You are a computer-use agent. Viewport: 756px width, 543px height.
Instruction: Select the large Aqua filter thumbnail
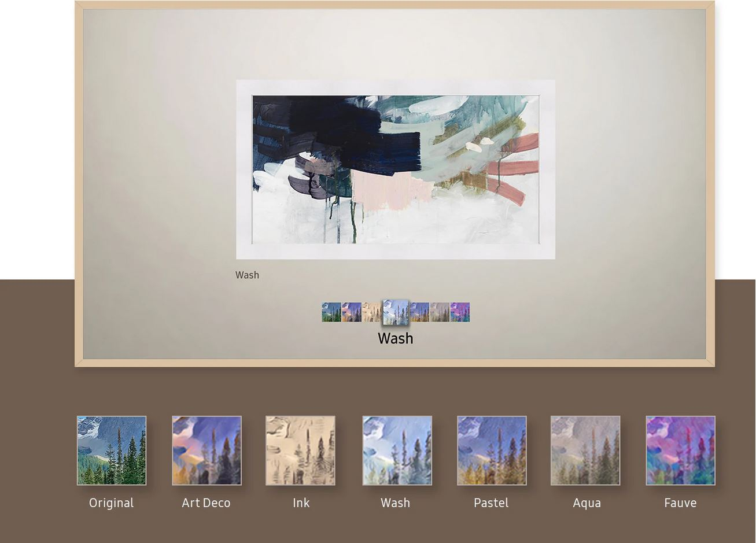coord(585,450)
